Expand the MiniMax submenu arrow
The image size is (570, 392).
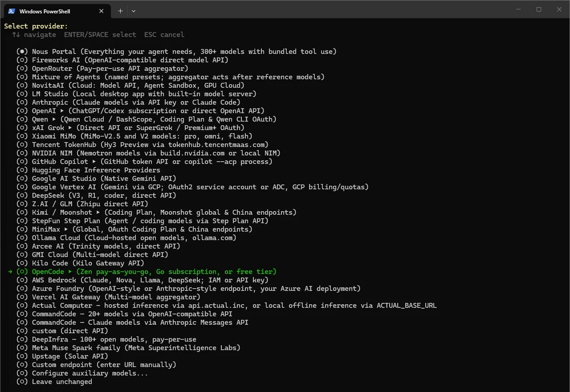(66, 229)
